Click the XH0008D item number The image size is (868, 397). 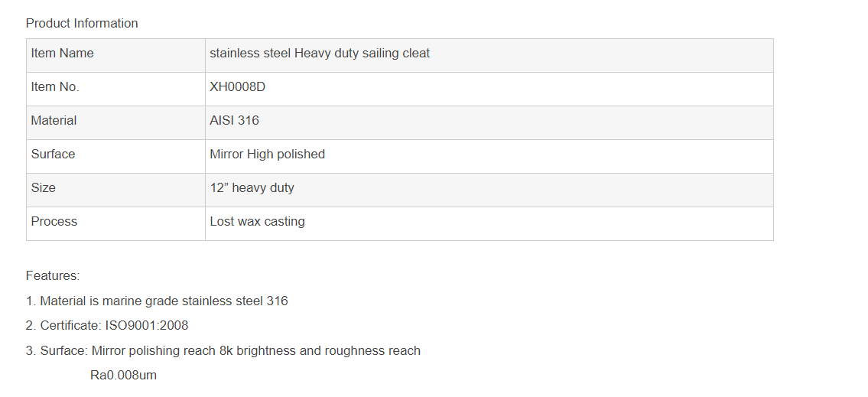237,87
